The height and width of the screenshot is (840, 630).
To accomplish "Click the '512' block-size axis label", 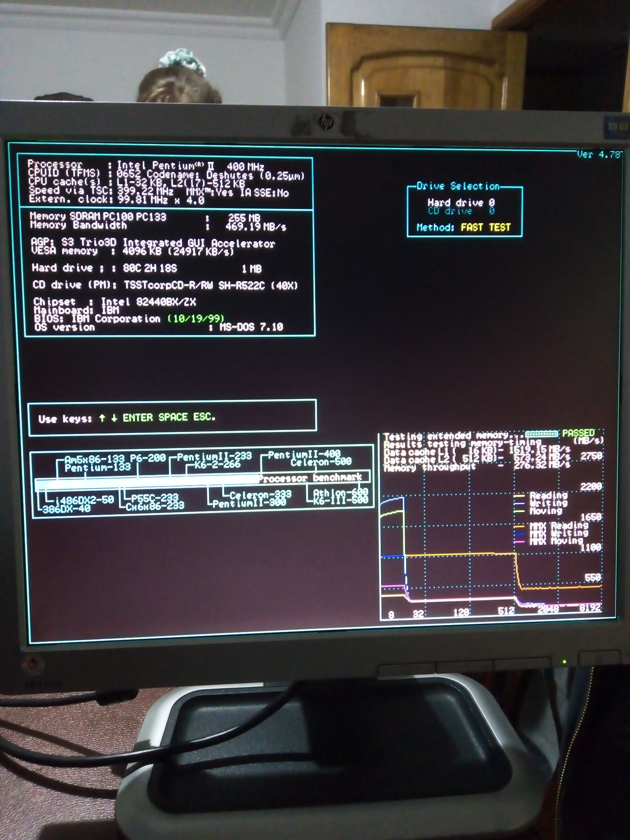I will pyautogui.click(x=507, y=611).
